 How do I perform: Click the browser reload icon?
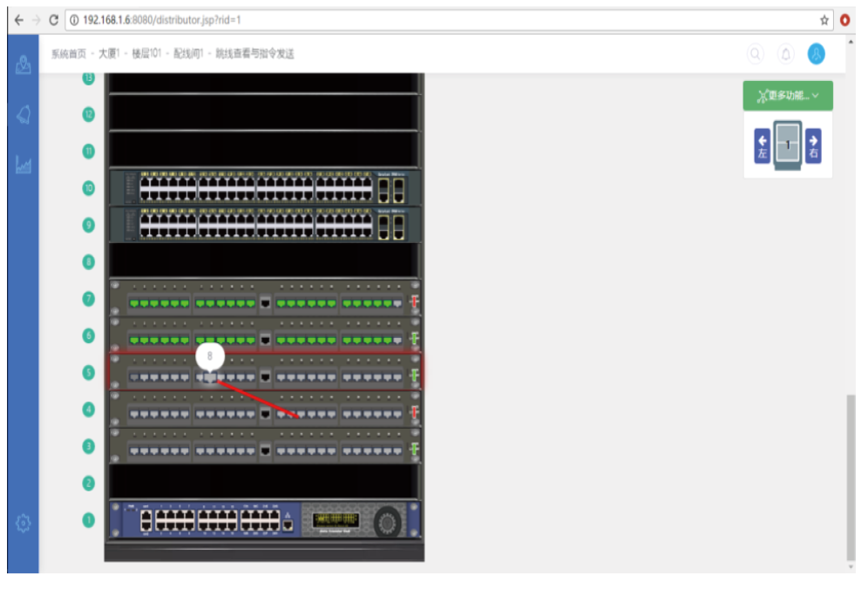click(x=54, y=19)
